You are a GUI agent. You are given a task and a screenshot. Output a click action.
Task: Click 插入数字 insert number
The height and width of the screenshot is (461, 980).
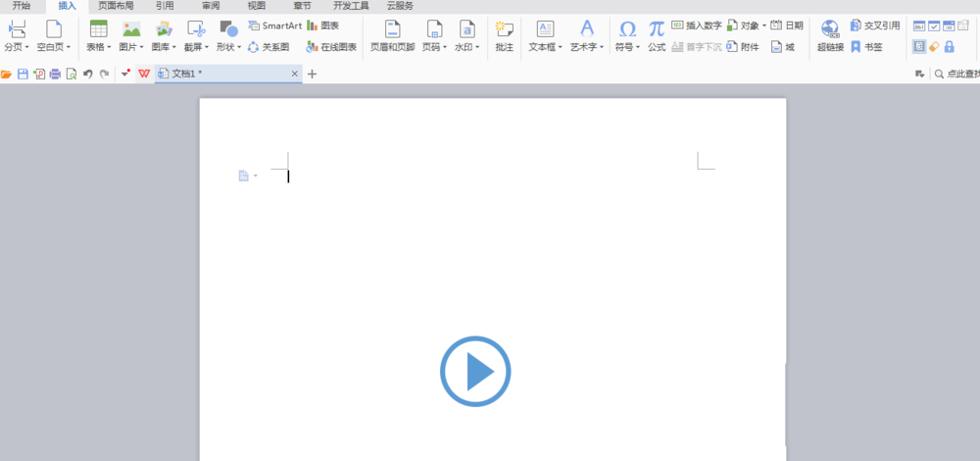pos(696,26)
